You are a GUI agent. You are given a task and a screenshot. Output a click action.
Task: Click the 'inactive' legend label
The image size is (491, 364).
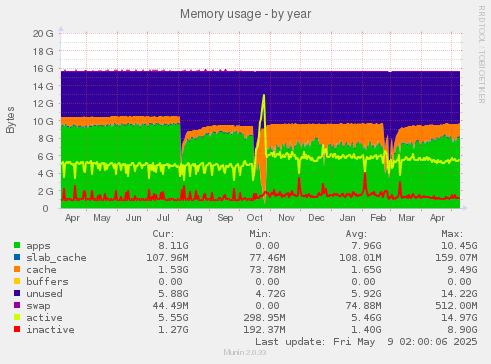pos(50,330)
